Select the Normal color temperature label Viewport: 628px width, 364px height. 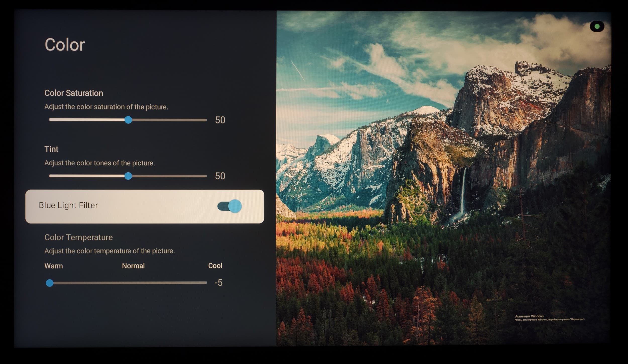(133, 266)
